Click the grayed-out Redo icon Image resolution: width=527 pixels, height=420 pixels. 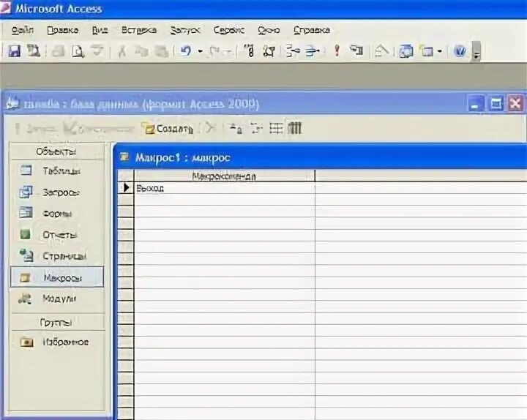pyautogui.click(x=215, y=51)
